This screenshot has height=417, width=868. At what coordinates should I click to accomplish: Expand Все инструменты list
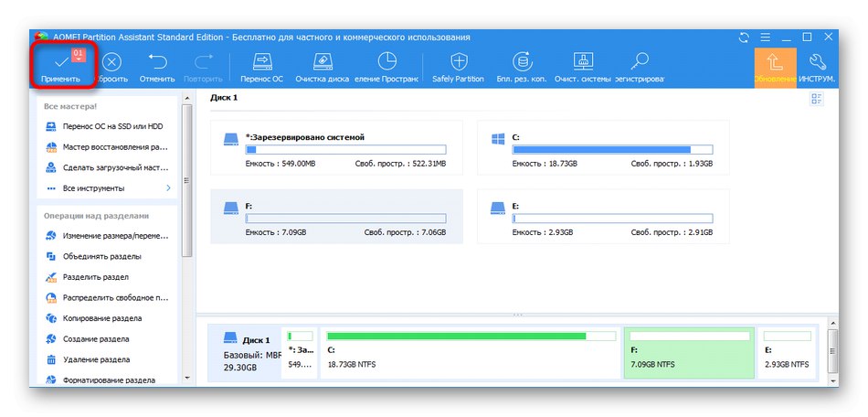tap(107, 188)
